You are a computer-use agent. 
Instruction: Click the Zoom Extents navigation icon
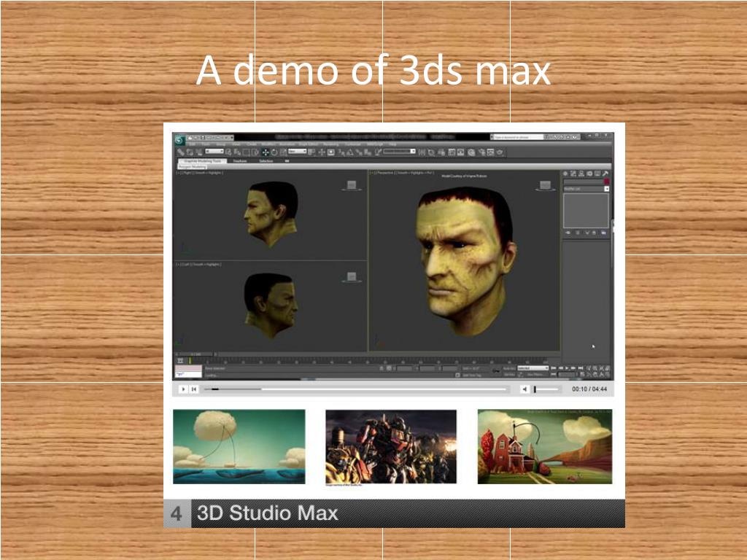(601, 368)
